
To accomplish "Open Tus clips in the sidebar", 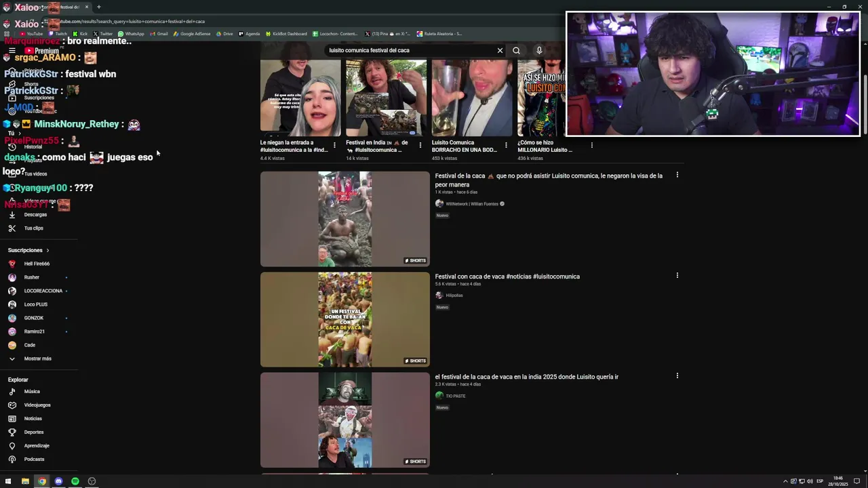I will tap(33, 228).
